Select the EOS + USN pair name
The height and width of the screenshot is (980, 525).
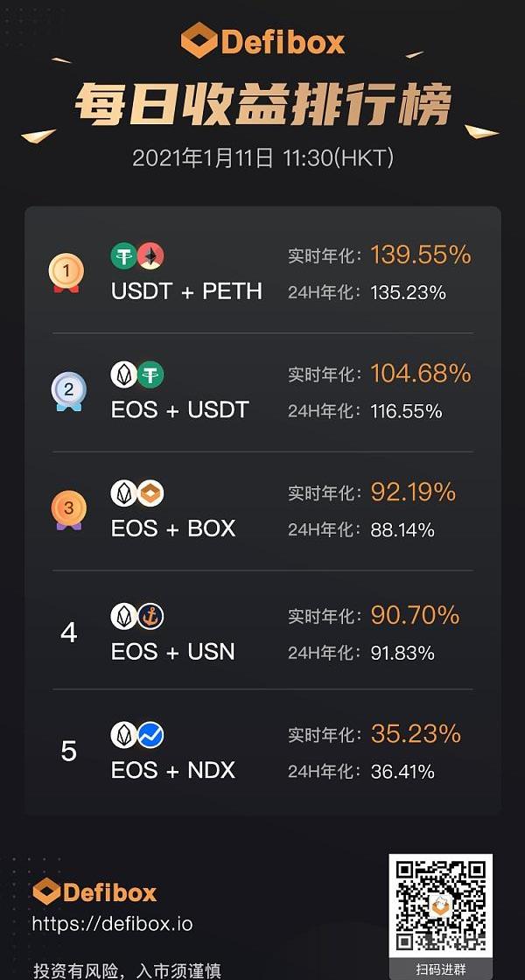[x=173, y=651]
